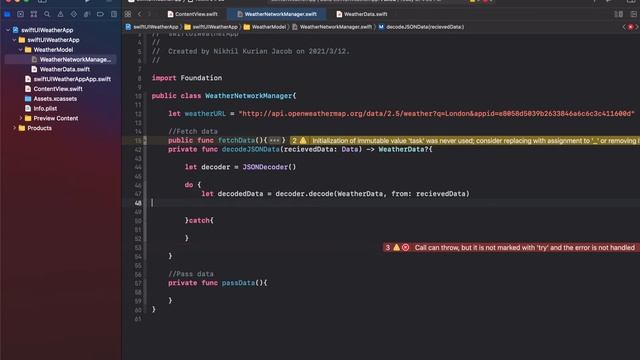Click the method icon before decodeJSONData in jump bar

tap(381, 27)
